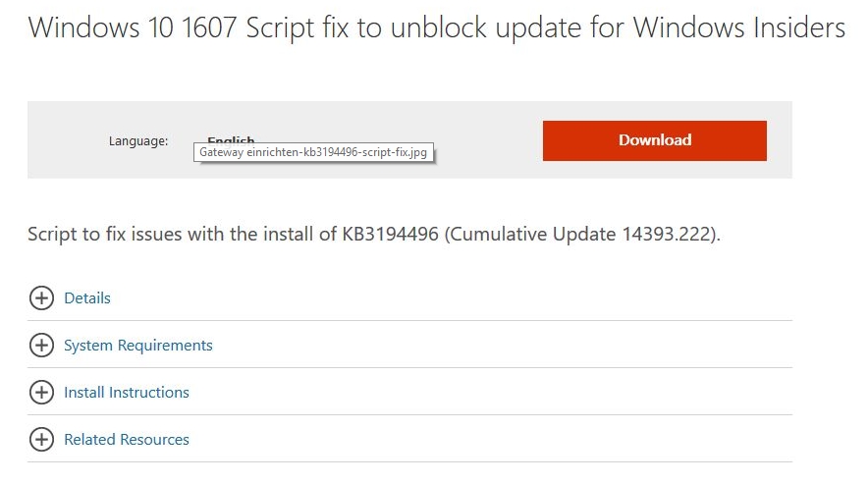Select the System Requirements text link
The height and width of the screenshot is (484, 868).
138,346
